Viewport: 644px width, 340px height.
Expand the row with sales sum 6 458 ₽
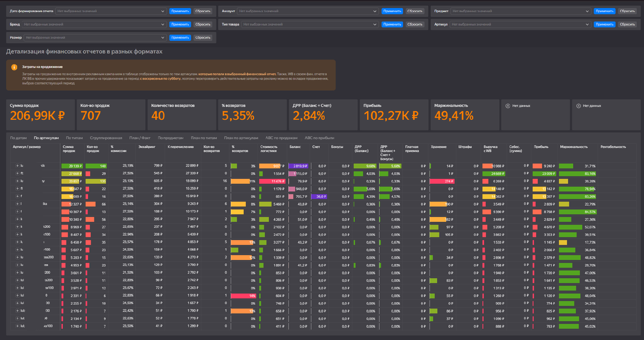17,242
